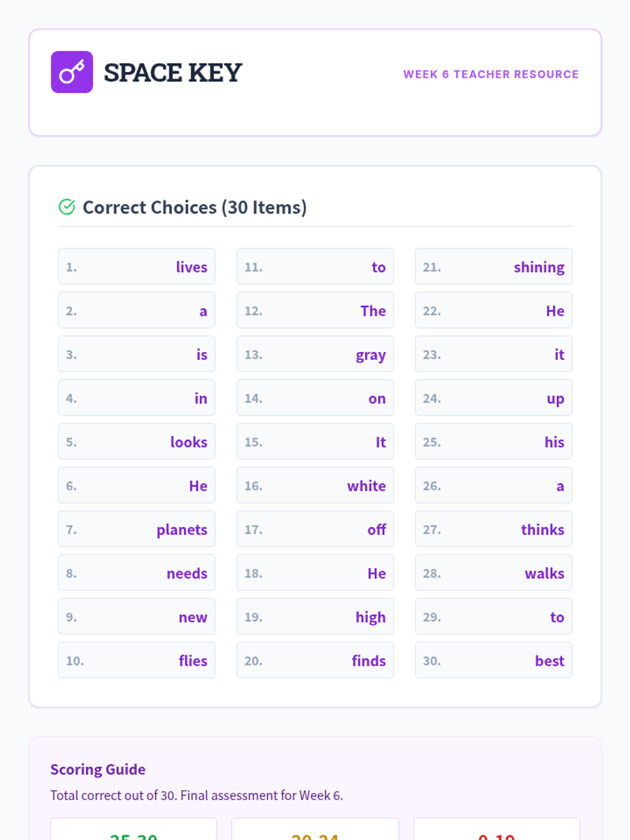Select answer 27 'thinks'

pos(493,529)
